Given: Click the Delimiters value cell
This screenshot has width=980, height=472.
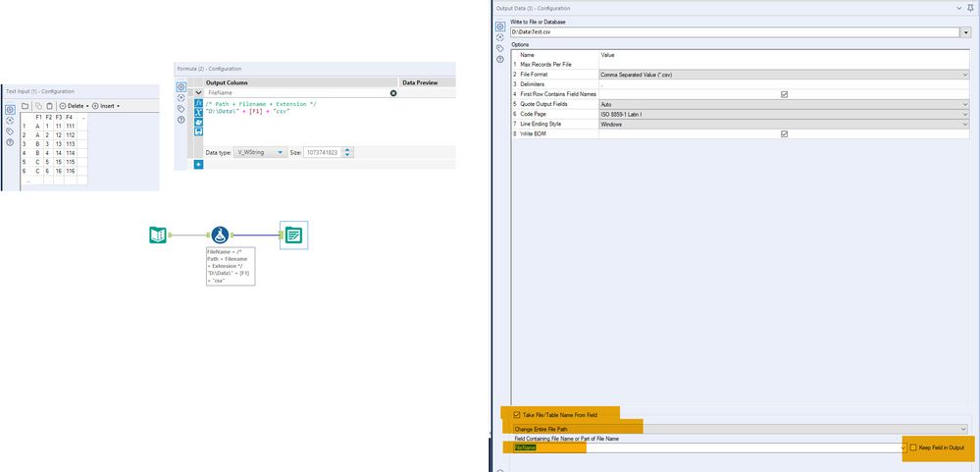Looking at the screenshot, I should point(784,84).
